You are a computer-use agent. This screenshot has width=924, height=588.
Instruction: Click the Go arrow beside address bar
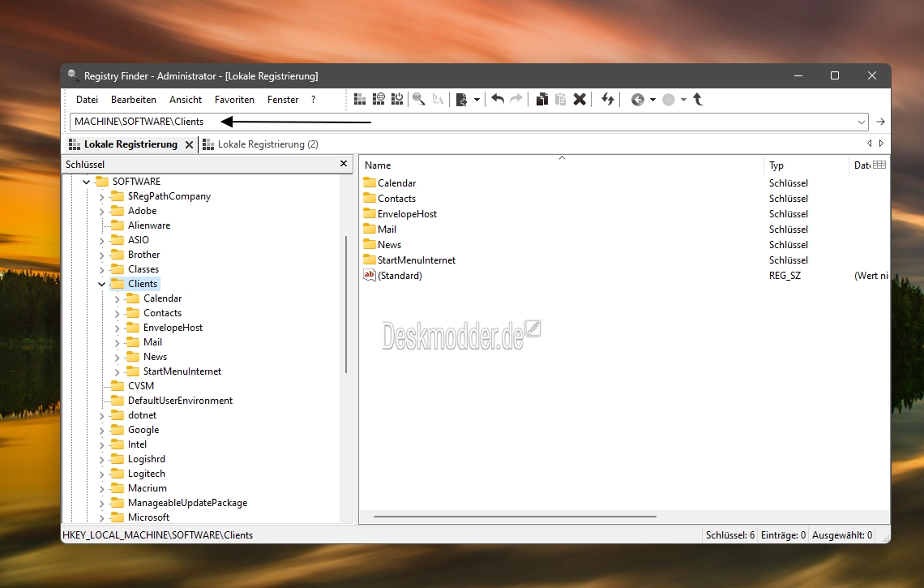(x=880, y=122)
